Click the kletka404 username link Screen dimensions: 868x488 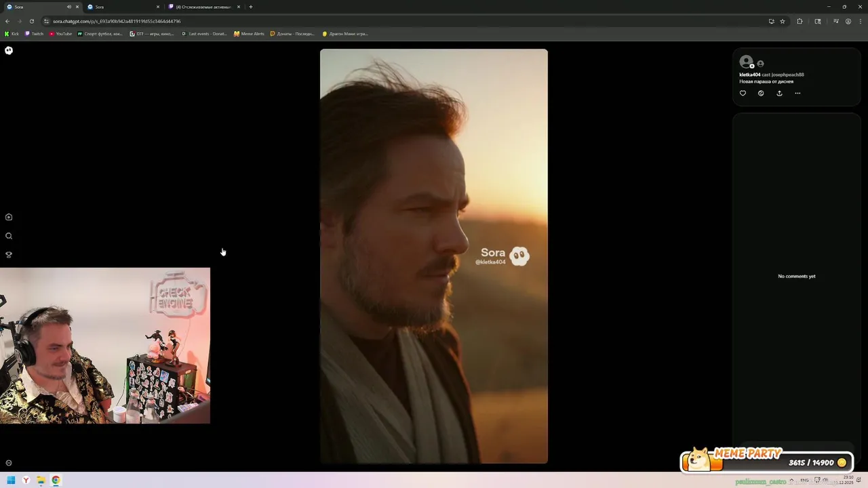(749, 75)
